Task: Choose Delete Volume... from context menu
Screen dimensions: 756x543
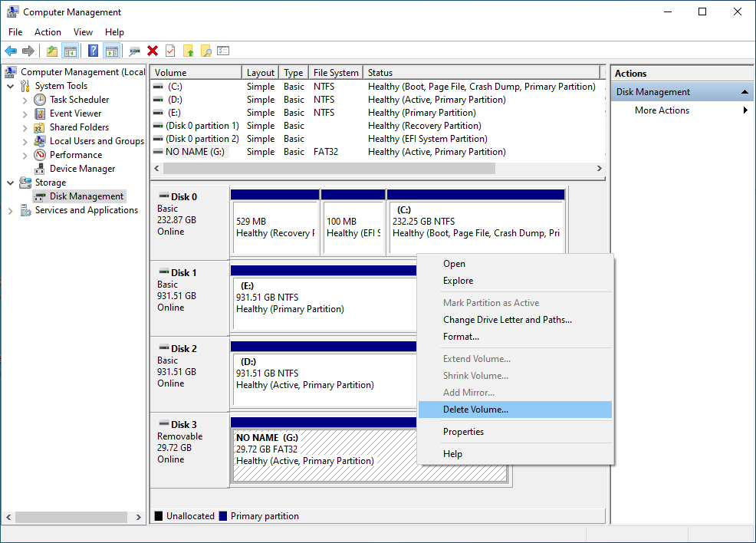Action: click(x=515, y=410)
